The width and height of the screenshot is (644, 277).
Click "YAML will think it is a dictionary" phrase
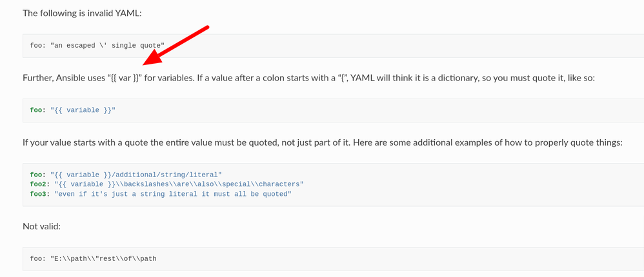[407, 77]
